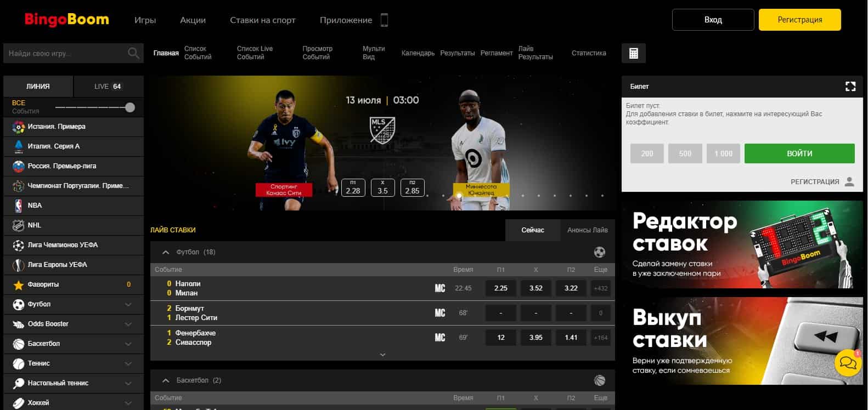
Task: Click the +432 more markets for Наполи – Милан
Action: 601,288
